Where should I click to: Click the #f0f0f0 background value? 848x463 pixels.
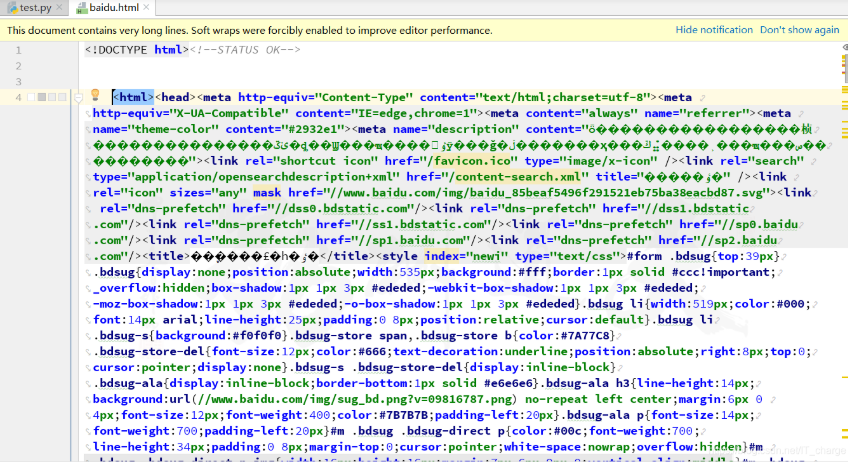(x=257, y=336)
